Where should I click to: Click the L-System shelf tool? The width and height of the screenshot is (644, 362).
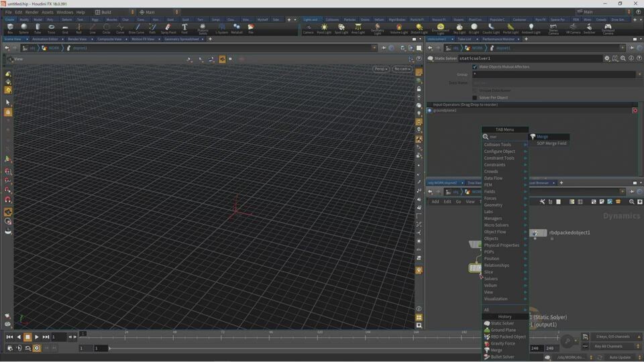coord(221,28)
